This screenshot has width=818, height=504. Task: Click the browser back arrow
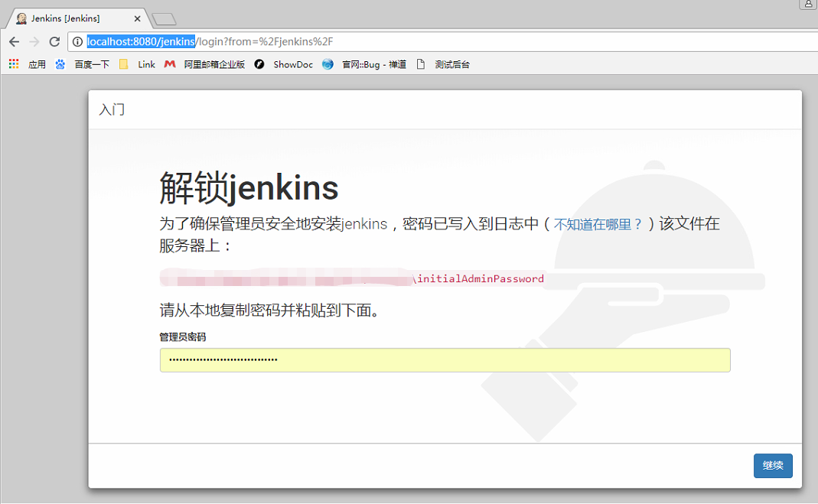pyautogui.click(x=14, y=42)
